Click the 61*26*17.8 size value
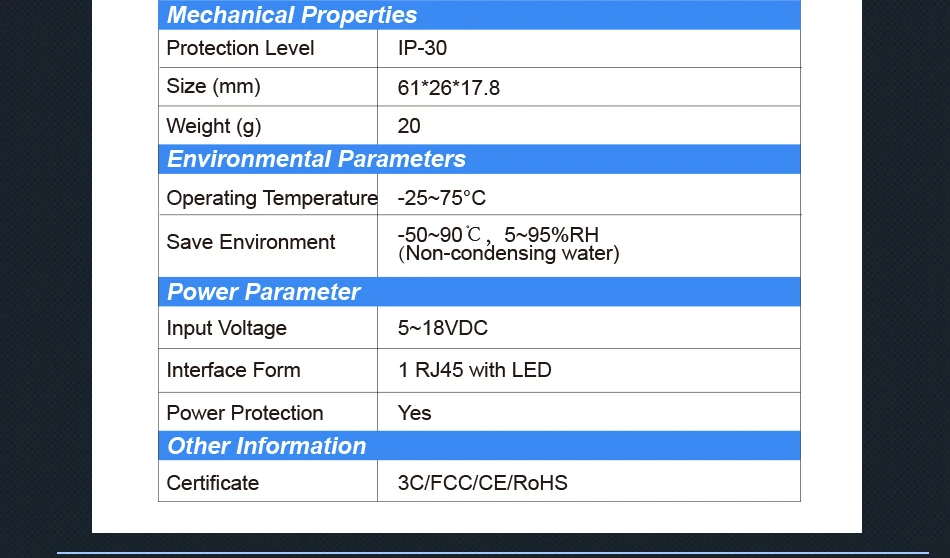 [448, 88]
